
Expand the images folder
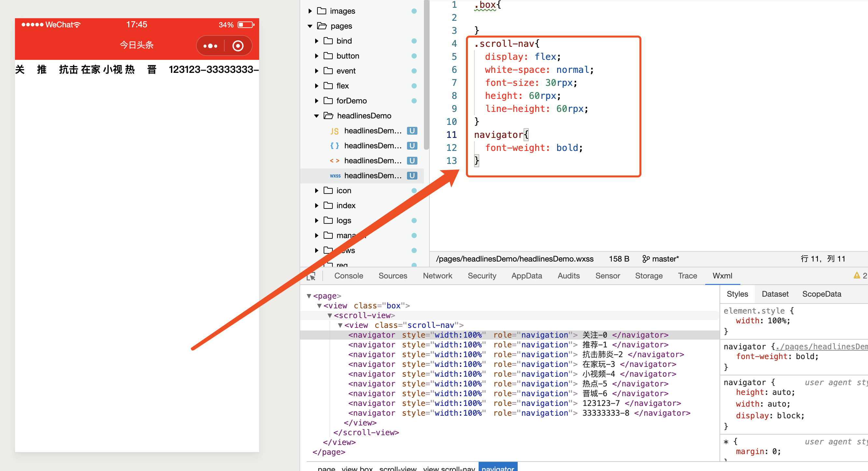click(310, 11)
